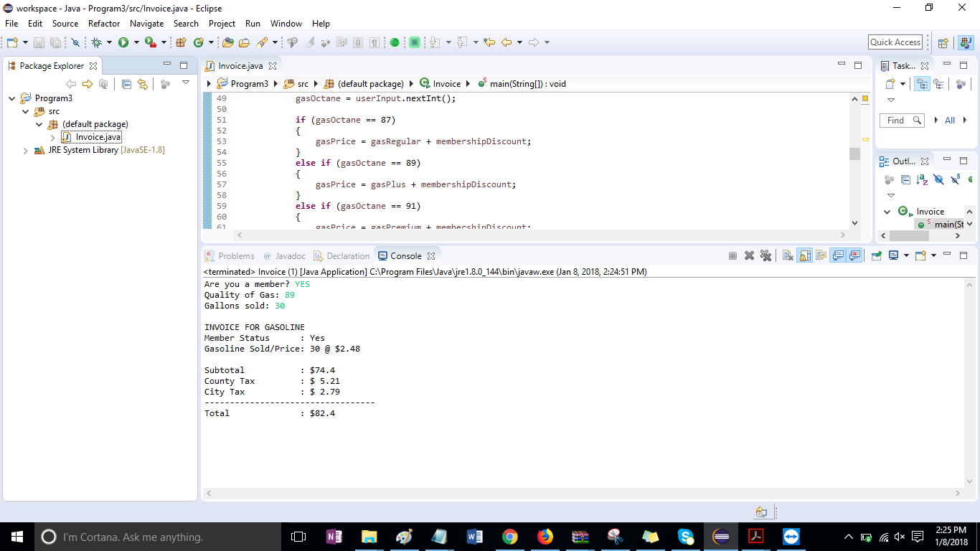The height and width of the screenshot is (551, 980).
Task: Switch to the Problems tab
Action: coord(230,256)
